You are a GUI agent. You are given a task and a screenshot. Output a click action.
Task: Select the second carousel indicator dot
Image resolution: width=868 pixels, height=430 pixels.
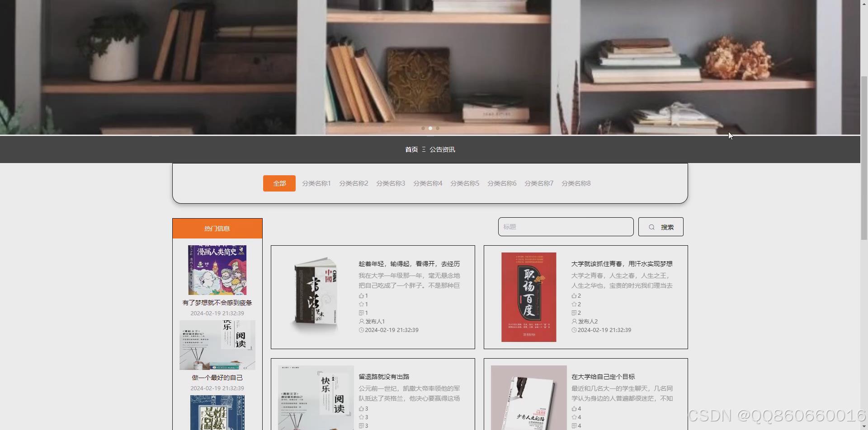(x=430, y=128)
